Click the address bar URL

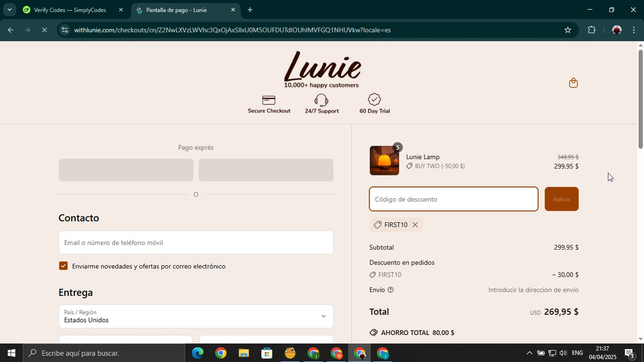coord(232,30)
